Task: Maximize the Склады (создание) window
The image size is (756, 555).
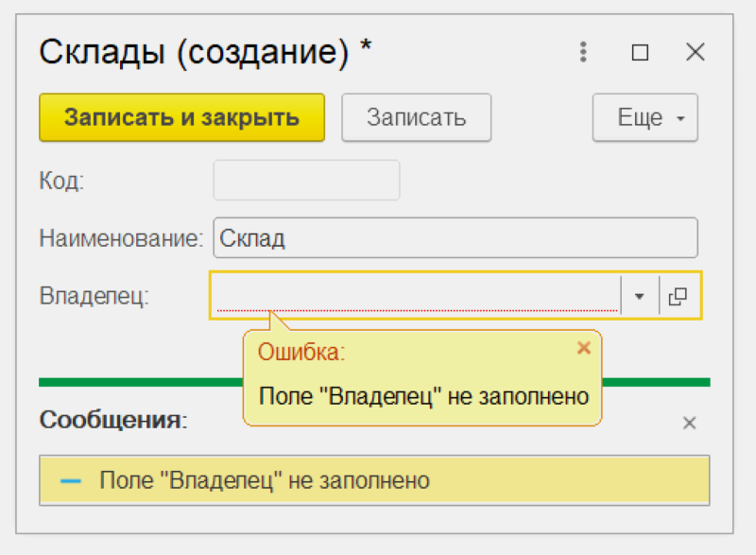Action: pos(640,52)
